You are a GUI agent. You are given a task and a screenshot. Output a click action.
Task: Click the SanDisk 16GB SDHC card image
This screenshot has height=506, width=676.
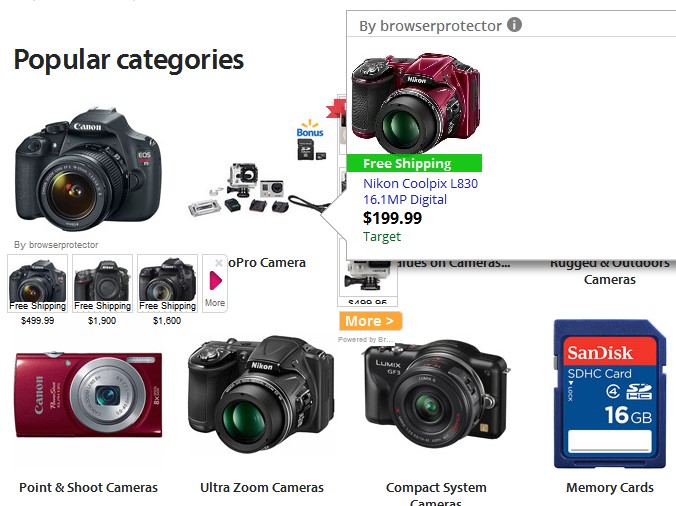pos(610,394)
